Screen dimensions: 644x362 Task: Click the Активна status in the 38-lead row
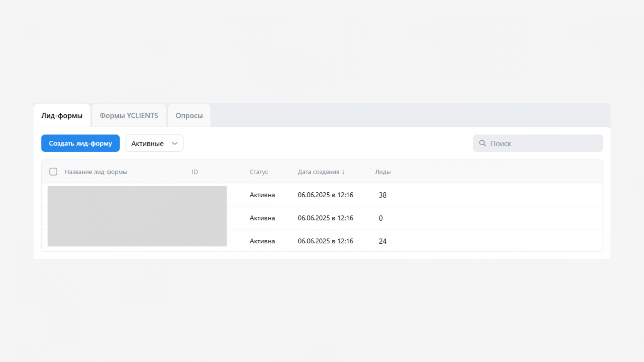pyautogui.click(x=262, y=195)
